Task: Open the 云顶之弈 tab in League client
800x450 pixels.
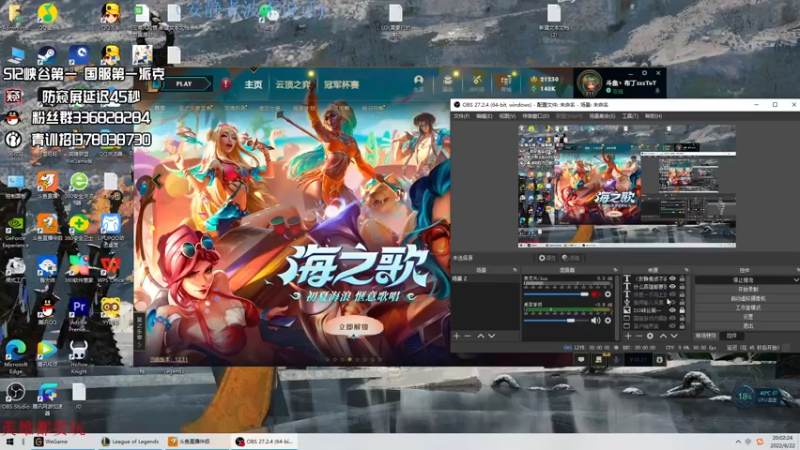Action: [x=292, y=85]
